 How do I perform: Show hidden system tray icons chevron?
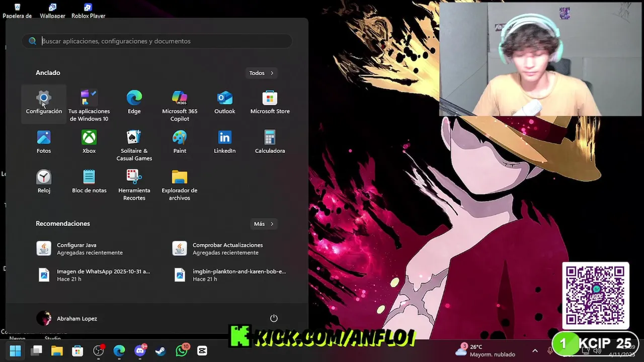535,351
